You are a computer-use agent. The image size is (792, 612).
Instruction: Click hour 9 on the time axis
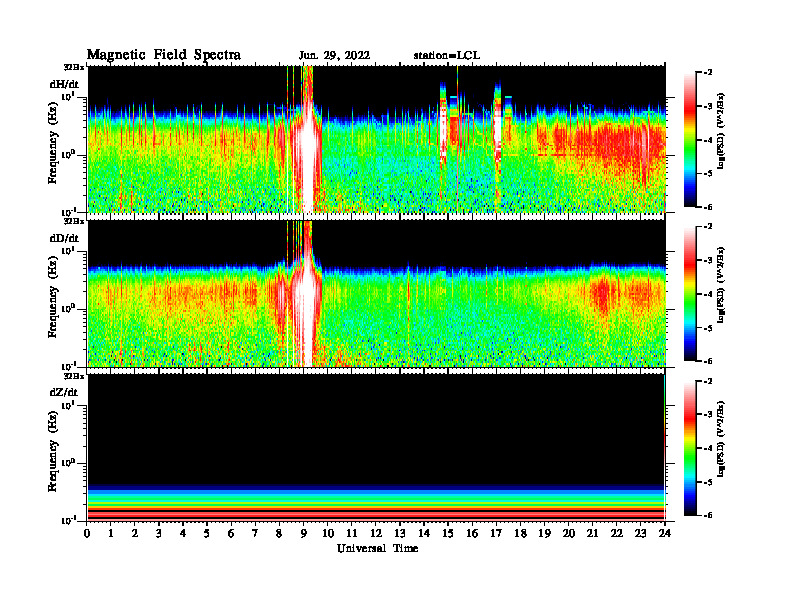click(x=304, y=533)
